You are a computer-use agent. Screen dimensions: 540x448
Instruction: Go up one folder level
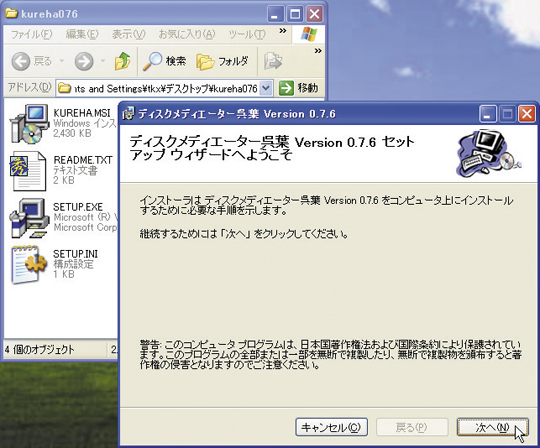pos(123,61)
